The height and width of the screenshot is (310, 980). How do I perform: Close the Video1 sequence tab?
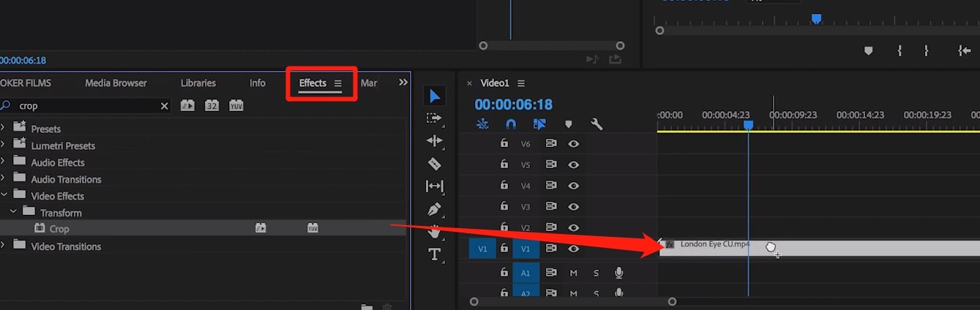pos(470,83)
